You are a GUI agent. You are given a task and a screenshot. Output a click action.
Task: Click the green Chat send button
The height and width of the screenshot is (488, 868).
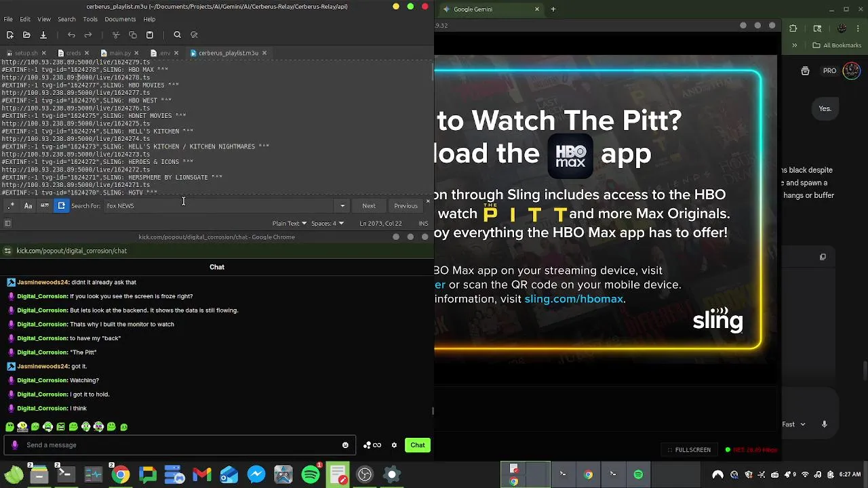tap(418, 445)
